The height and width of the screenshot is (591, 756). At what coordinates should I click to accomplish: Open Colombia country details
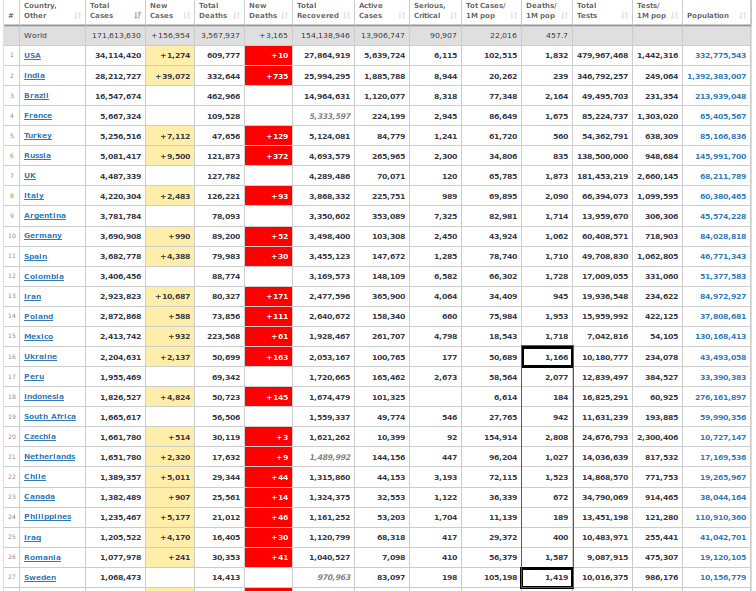point(44,277)
